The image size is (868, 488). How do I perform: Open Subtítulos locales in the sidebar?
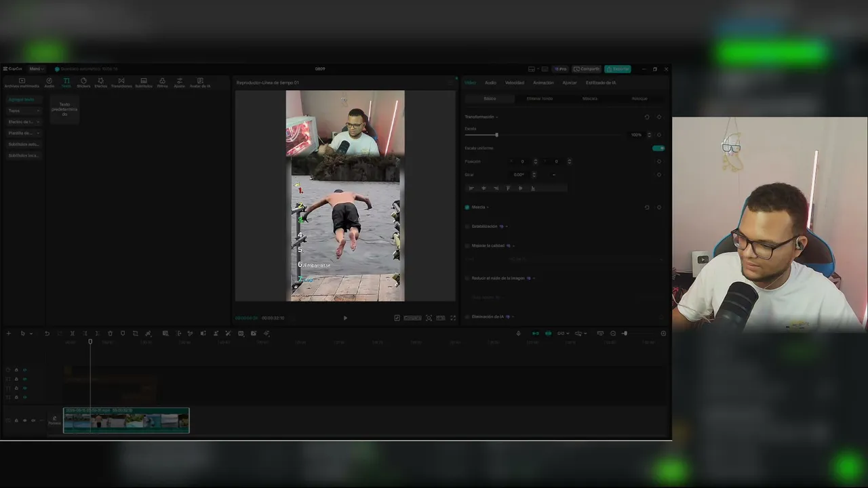[x=24, y=155]
